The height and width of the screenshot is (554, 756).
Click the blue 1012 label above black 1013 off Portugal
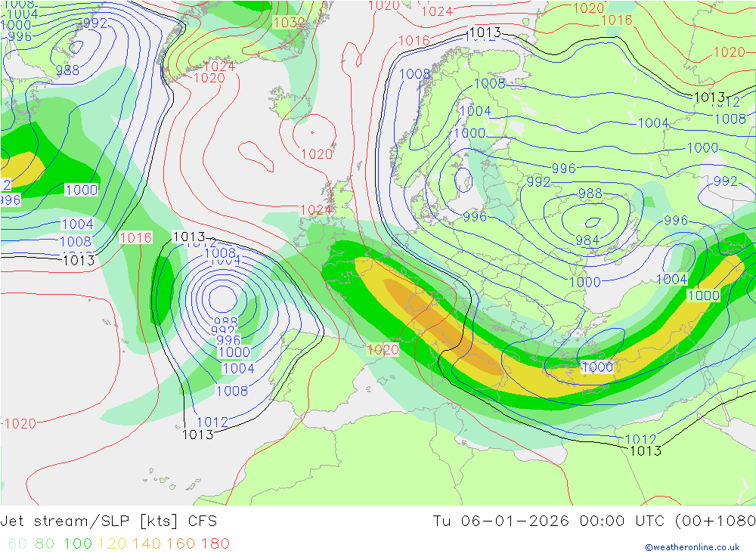click(212, 422)
